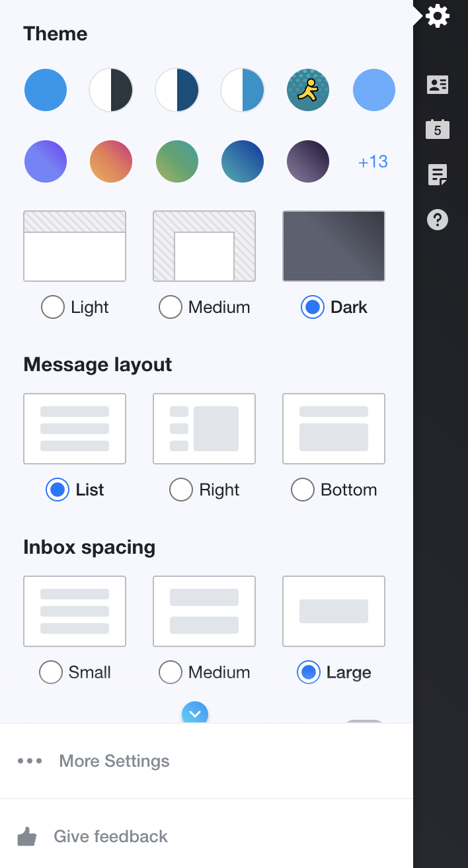
Task: Select Small inbox spacing radio button
Action: (51, 672)
